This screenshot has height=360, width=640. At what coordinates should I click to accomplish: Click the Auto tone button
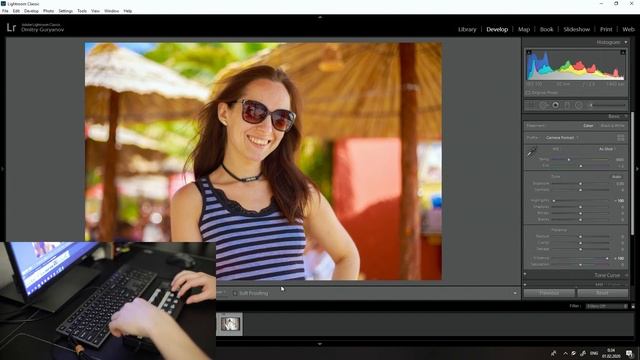(x=616, y=177)
